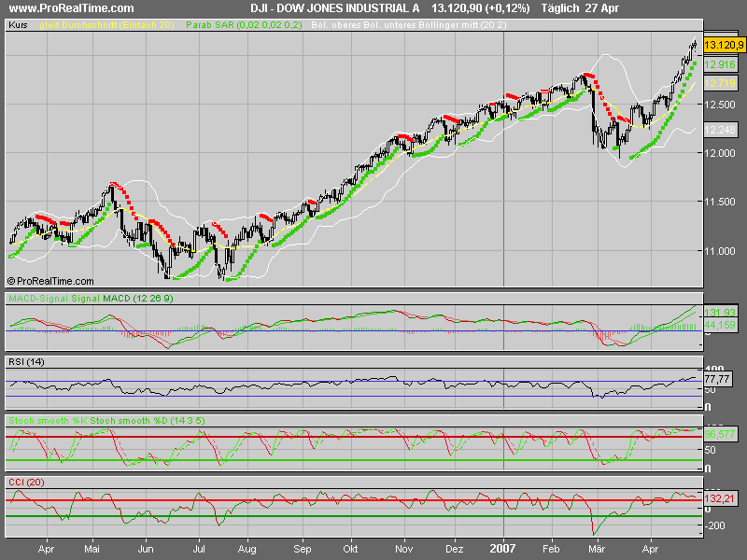Click the 77,77 RSI value tag
Screen dimensions: 747x560
coord(717,379)
